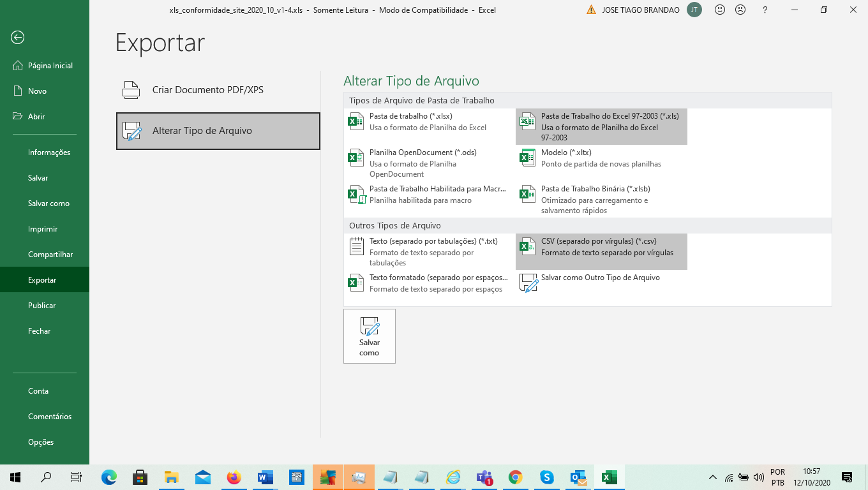
Task: Choose Planilha OpenDocument (*.ods) format
Action: 429,163
